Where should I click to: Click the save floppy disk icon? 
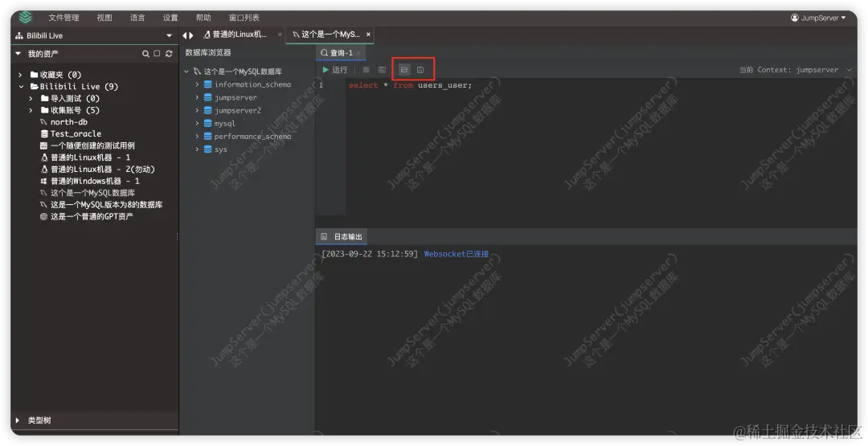pos(420,70)
